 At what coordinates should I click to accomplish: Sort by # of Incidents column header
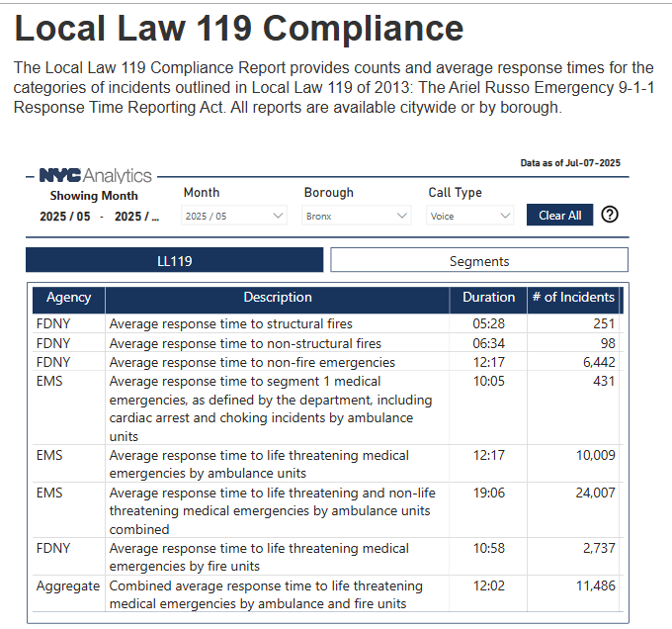[x=573, y=298]
